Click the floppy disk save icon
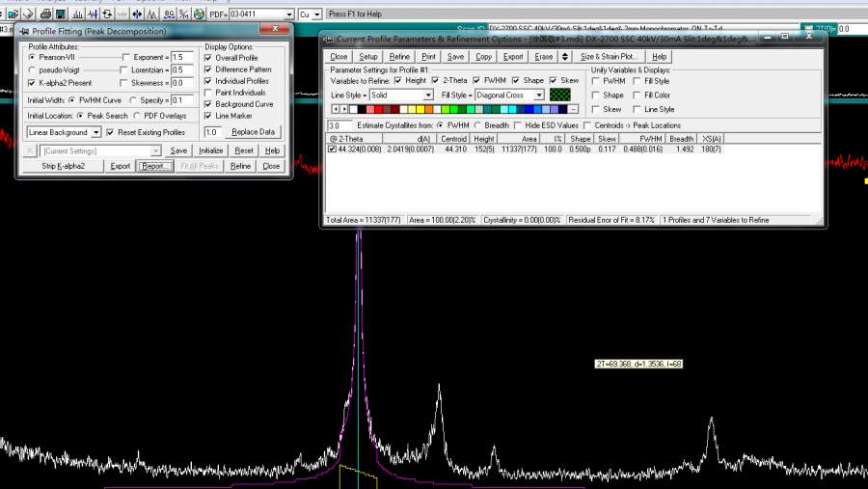Viewport: 868px width, 489px height. [x=61, y=14]
